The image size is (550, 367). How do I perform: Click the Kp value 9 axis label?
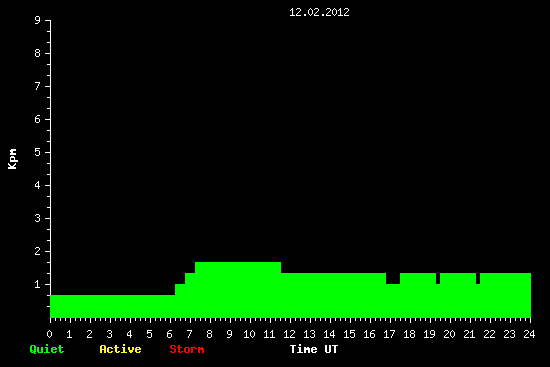[x=38, y=20]
